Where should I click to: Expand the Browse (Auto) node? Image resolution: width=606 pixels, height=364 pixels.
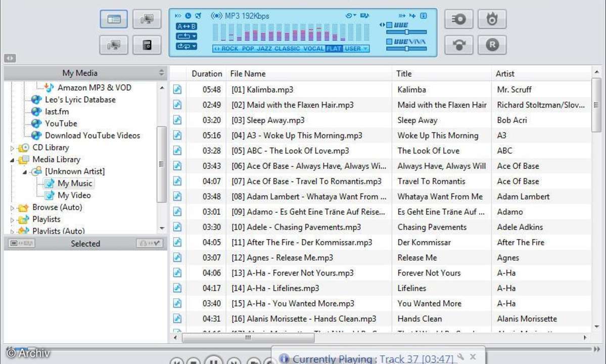click(x=12, y=208)
